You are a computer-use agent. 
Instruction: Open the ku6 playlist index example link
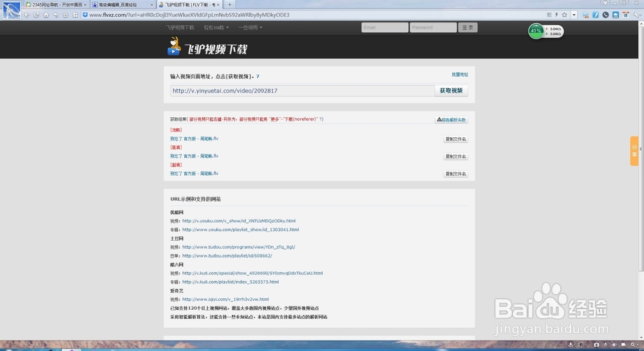tap(231, 282)
